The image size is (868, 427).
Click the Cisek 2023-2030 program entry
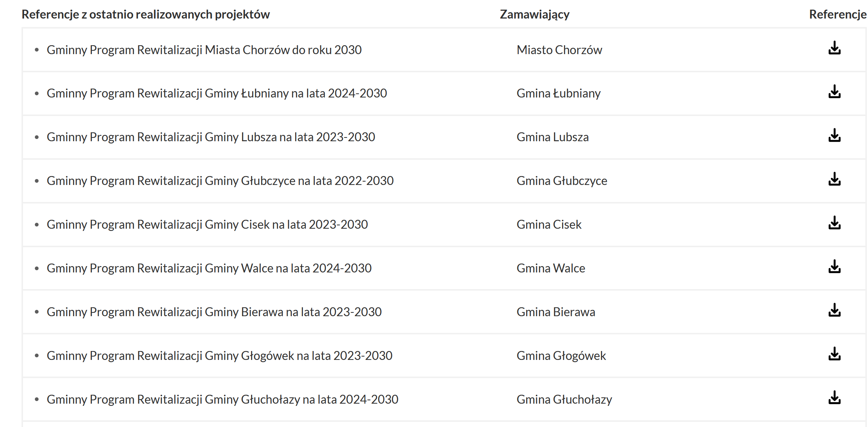tap(207, 225)
